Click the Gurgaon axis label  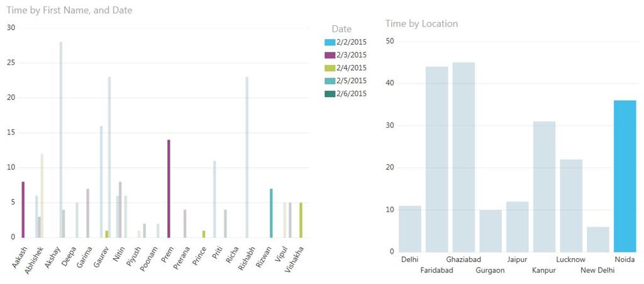click(491, 270)
